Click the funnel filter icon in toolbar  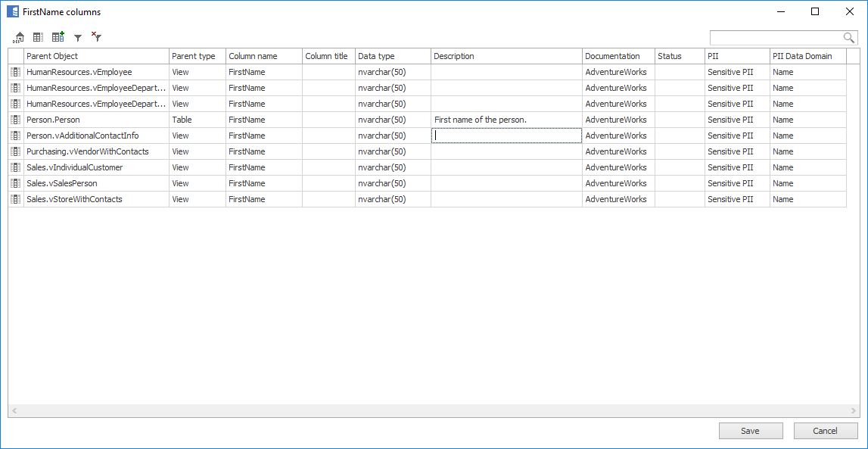[x=77, y=37]
